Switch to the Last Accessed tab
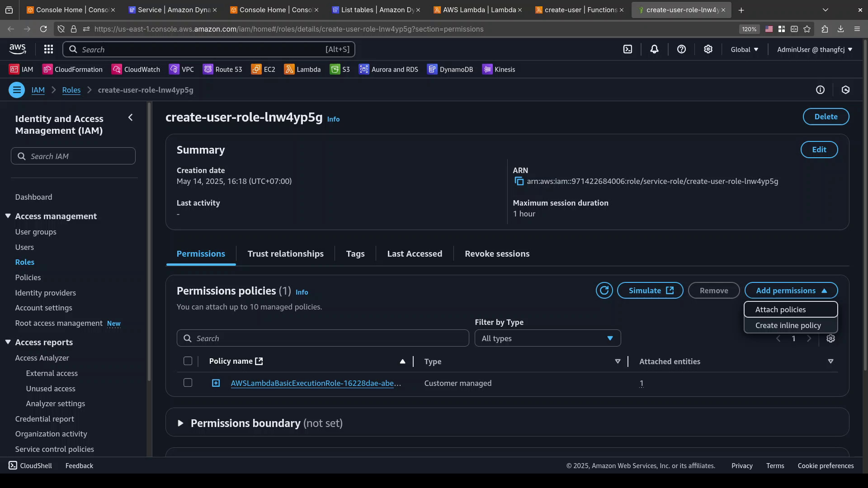 pyautogui.click(x=415, y=253)
